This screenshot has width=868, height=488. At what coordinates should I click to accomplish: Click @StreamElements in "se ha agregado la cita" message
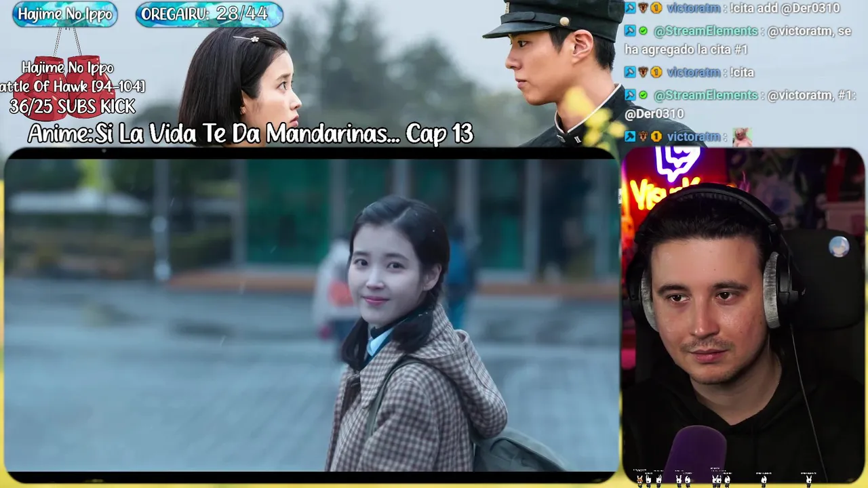[x=706, y=31]
